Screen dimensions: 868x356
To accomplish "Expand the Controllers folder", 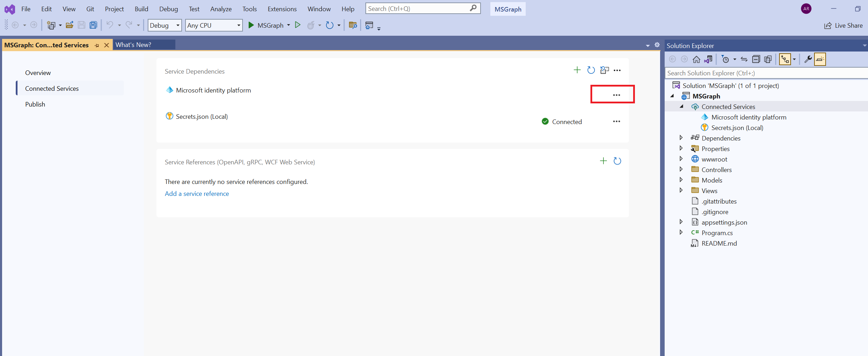I will point(681,169).
